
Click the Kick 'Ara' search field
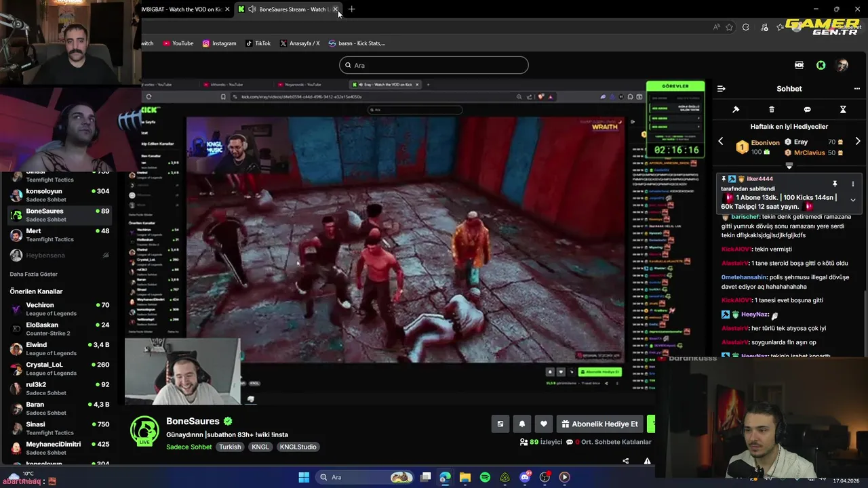tap(433, 65)
